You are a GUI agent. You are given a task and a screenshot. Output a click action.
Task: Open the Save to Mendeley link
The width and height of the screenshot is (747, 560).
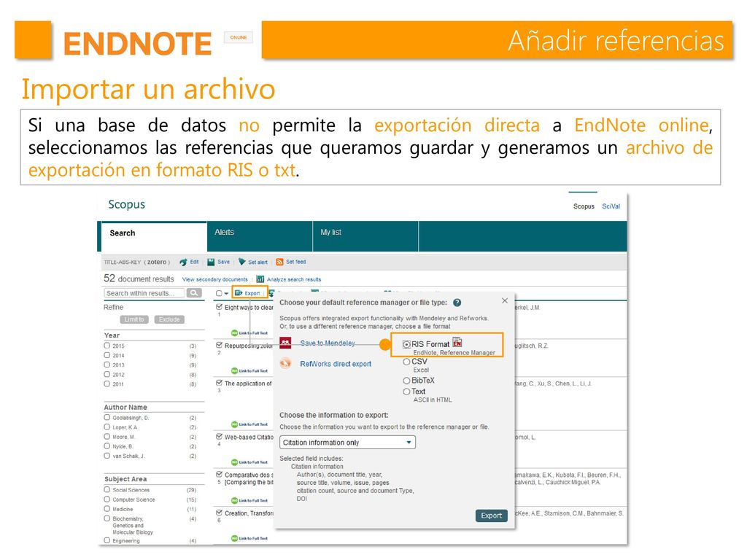[x=328, y=343]
